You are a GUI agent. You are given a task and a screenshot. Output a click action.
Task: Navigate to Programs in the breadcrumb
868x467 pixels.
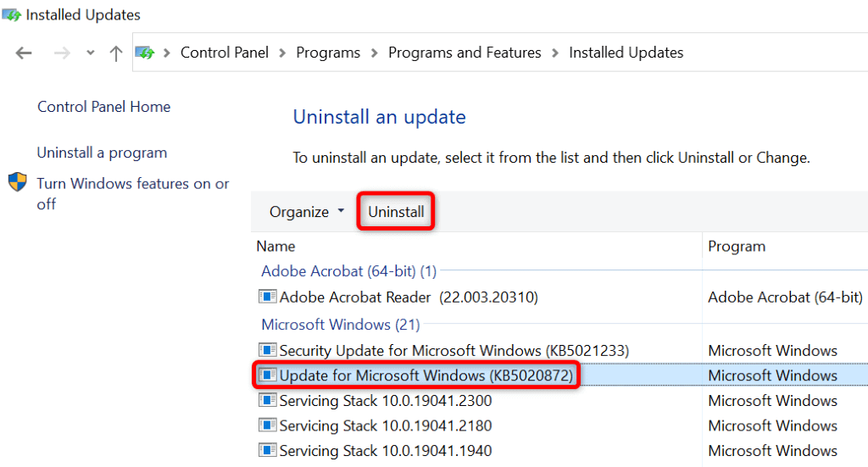pyautogui.click(x=328, y=53)
